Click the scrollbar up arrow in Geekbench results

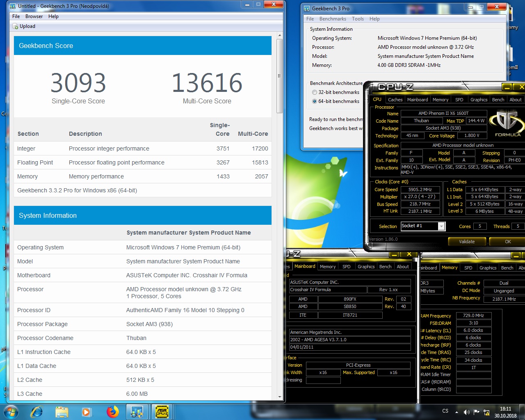pos(280,36)
